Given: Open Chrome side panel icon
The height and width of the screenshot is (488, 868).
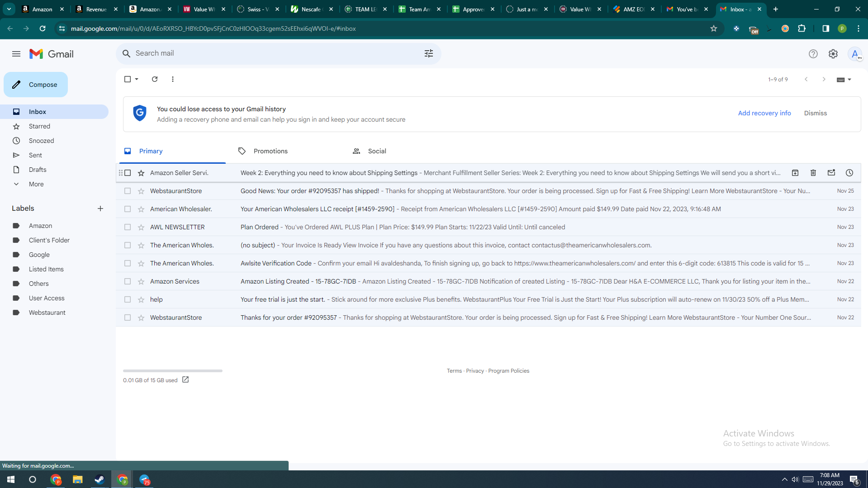Looking at the screenshot, I should (x=826, y=28).
